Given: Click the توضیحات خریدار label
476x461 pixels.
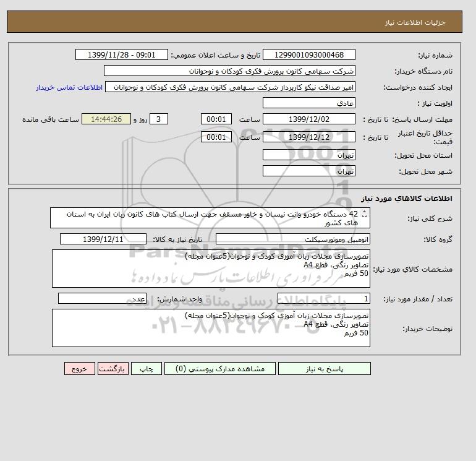Looking at the screenshot, I should (427, 329).
